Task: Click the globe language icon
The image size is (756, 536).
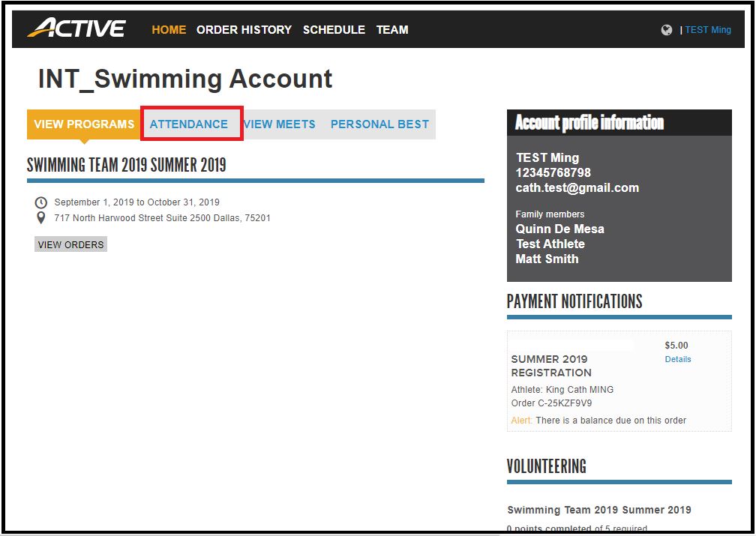Action: pos(667,30)
